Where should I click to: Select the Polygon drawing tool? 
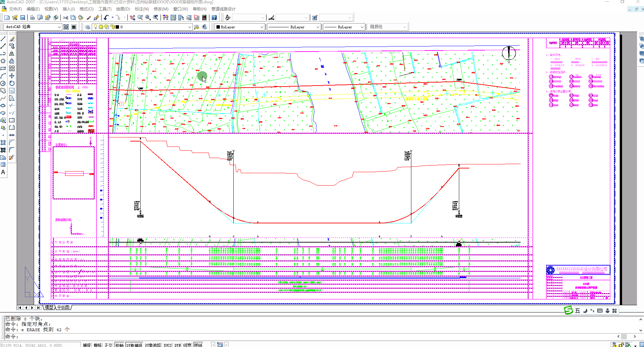click(x=3, y=61)
